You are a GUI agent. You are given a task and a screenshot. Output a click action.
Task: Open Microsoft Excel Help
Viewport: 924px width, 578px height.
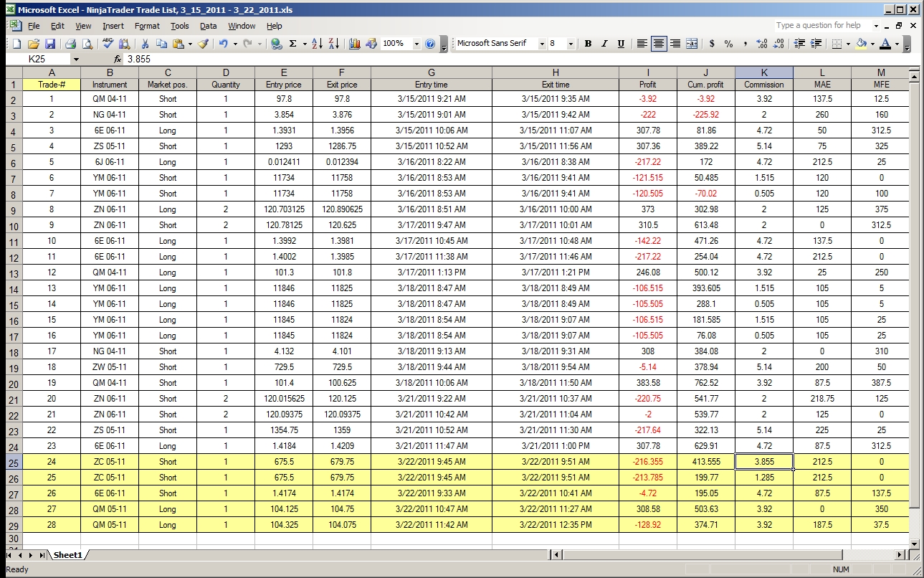[x=430, y=44]
